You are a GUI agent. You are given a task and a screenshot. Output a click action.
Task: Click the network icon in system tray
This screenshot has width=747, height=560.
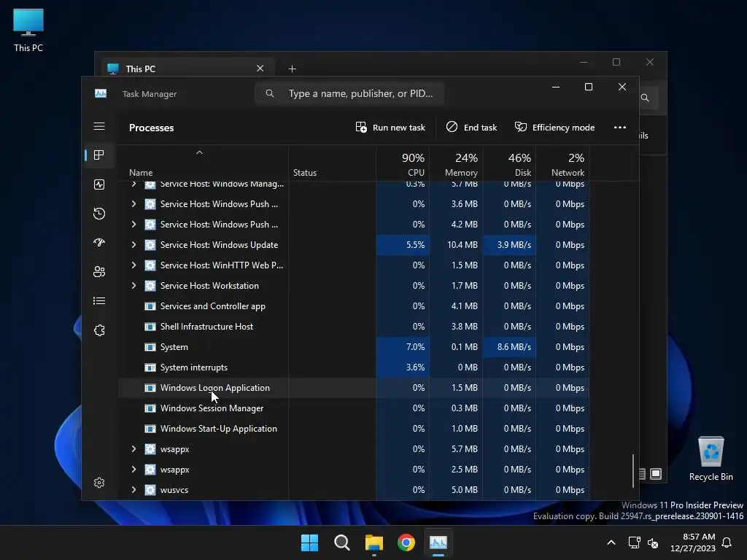coord(634,542)
